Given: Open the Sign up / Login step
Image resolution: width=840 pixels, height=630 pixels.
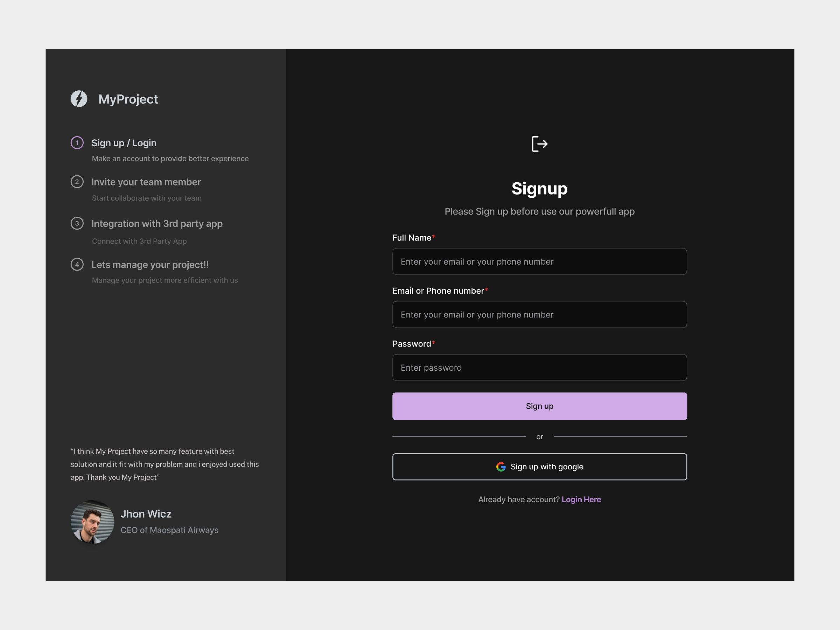Looking at the screenshot, I should click(x=124, y=143).
